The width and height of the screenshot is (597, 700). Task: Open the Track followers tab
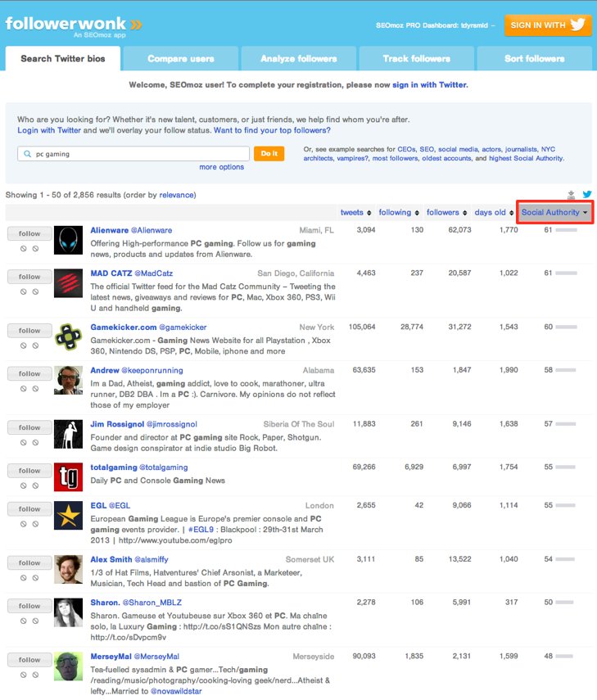tap(417, 58)
